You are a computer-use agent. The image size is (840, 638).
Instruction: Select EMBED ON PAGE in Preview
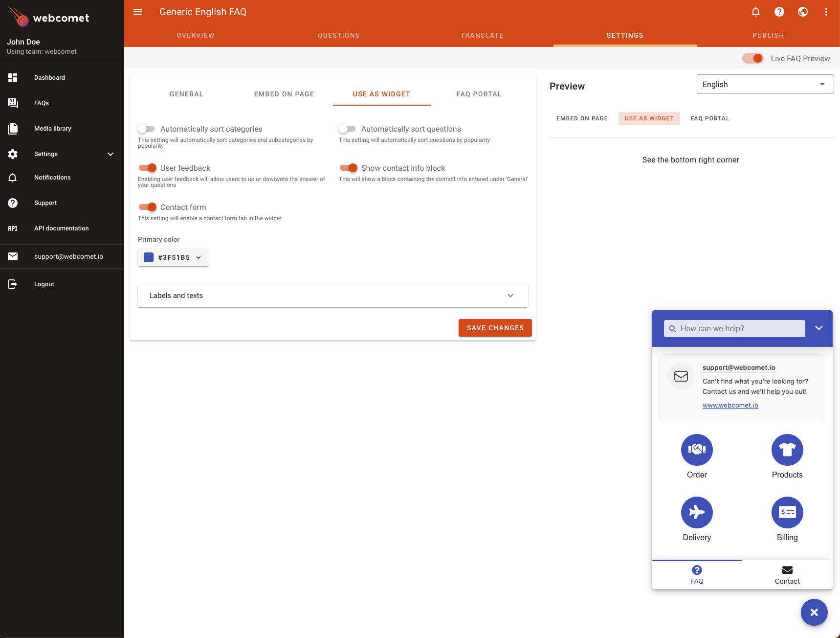pyautogui.click(x=582, y=118)
